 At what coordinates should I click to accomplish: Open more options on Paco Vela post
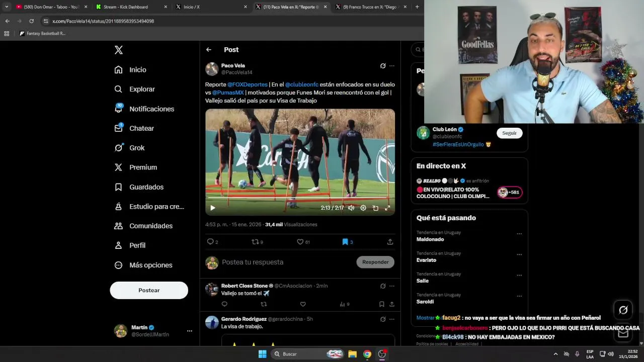(392, 66)
